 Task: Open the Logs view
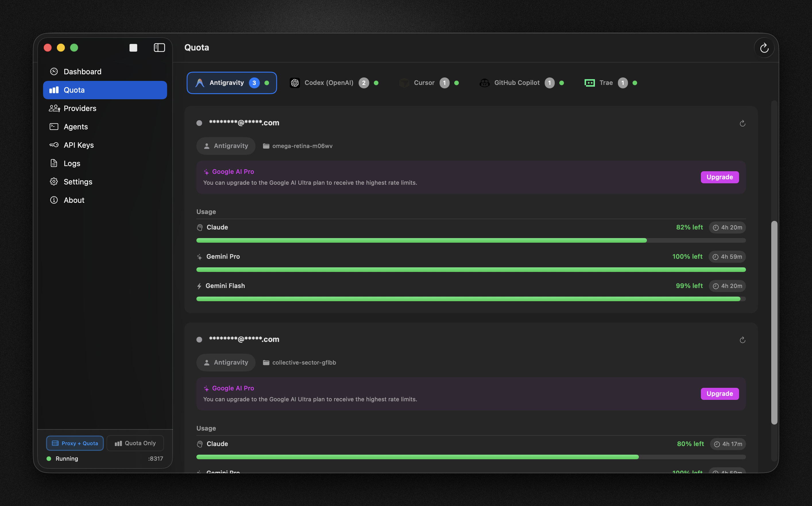tap(72, 164)
